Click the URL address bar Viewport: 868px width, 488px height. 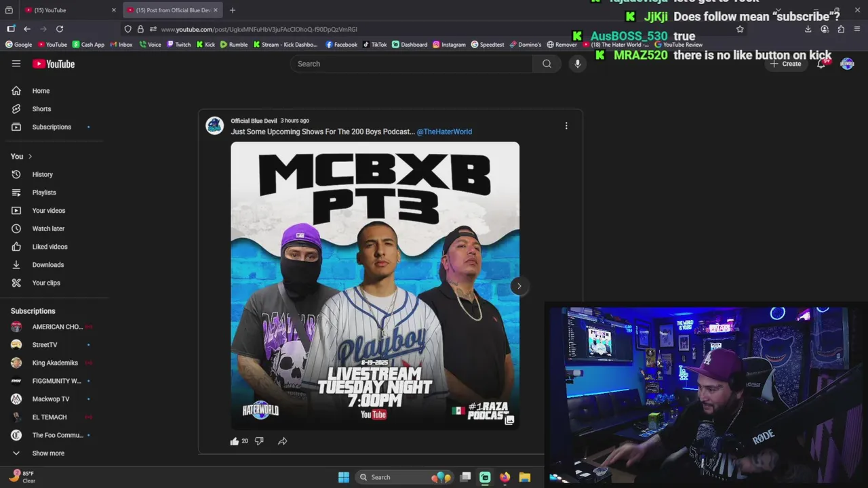click(x=434, y=29)
